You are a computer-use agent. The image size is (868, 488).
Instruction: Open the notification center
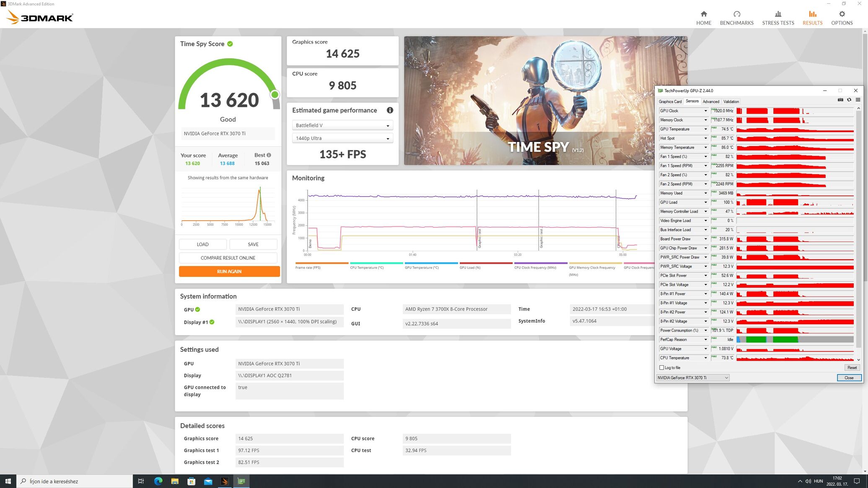pos(857,481)
